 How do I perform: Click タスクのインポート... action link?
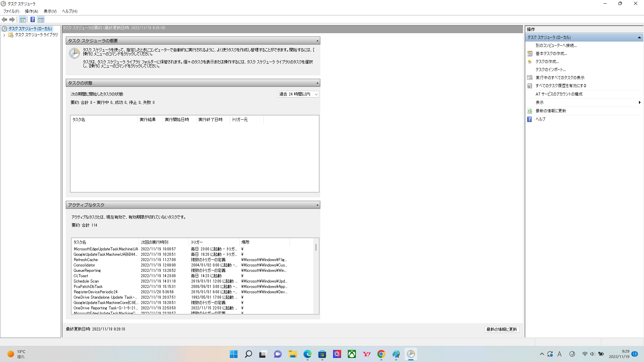pyautogui.click(x=550, y=70)
